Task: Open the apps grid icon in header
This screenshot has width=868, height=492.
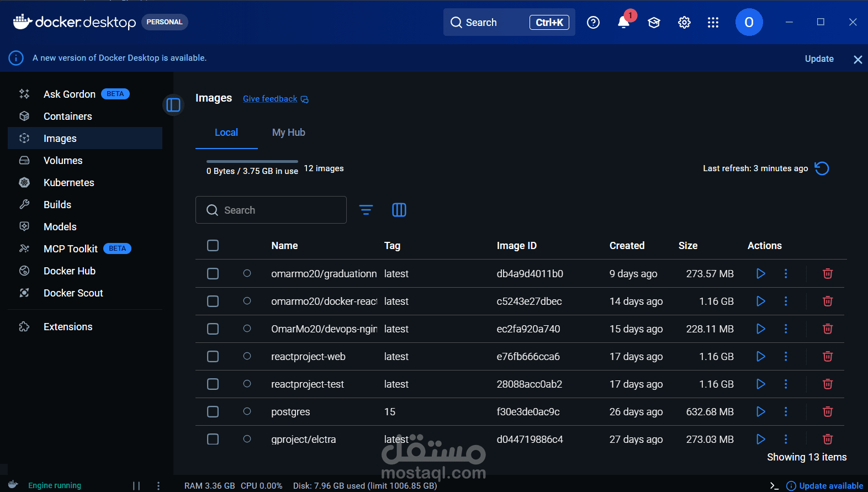Action: point(713,22)
